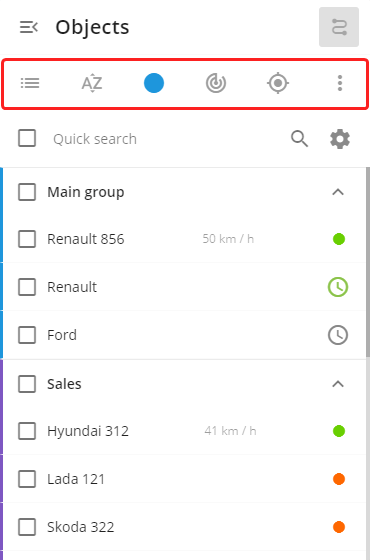Select the blue circle status filter
The image size is (370, 560).
click(154, 83)
